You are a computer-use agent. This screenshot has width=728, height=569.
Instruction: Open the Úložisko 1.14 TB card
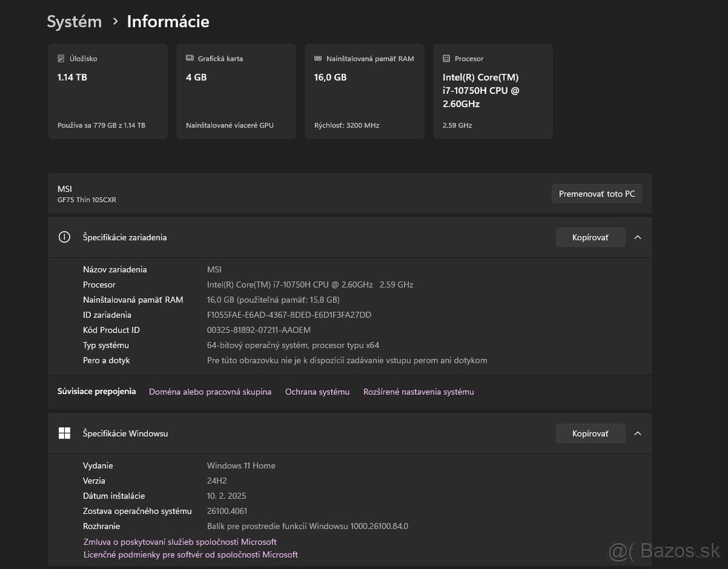pyautogui.click(x=107, y=92)
